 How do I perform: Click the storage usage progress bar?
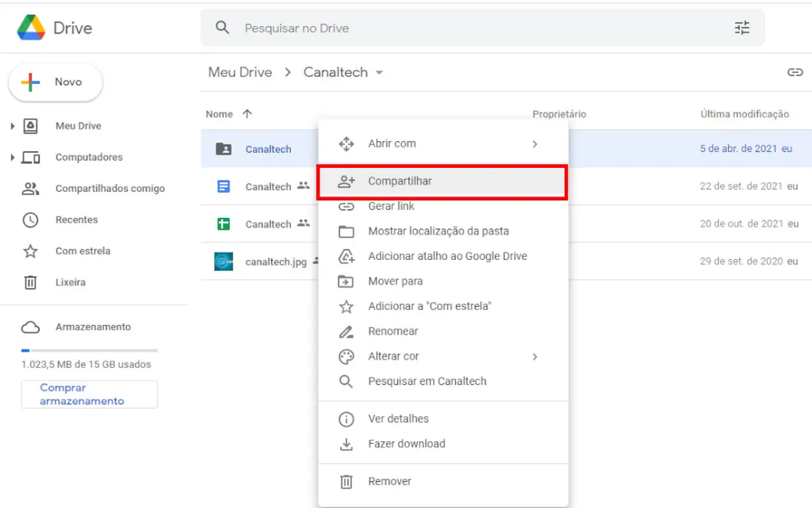(89, 350)
